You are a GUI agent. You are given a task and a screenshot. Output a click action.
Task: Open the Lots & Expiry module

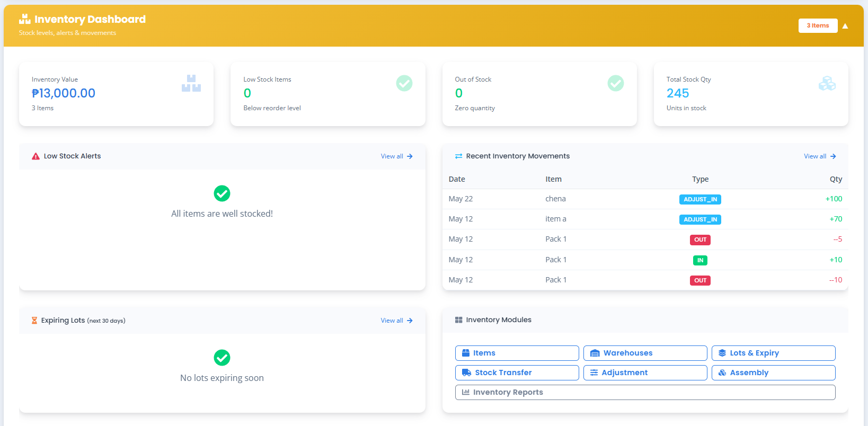(x=774, y=353)
